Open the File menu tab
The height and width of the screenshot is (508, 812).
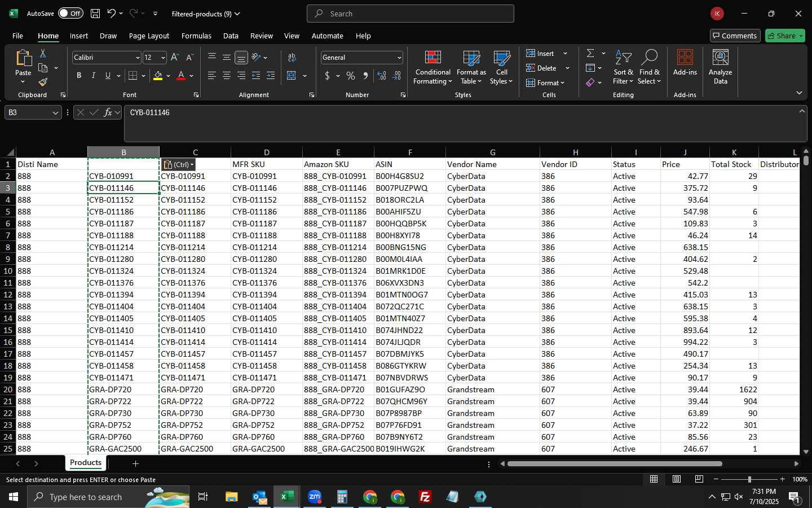[17, 36]
